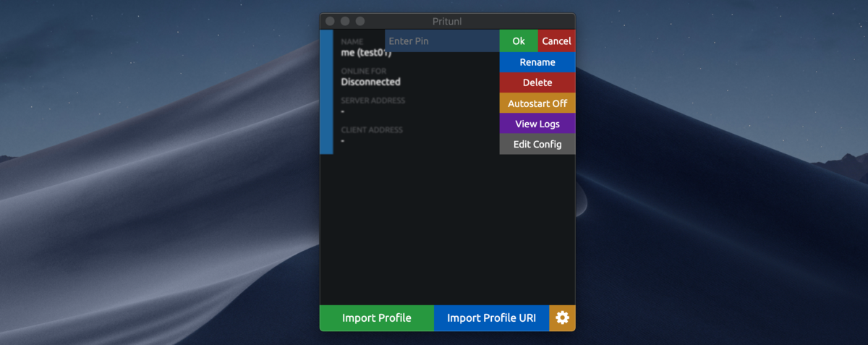Toggle Autostart Off
Screen dimensions: 868x345
(537, 103)
